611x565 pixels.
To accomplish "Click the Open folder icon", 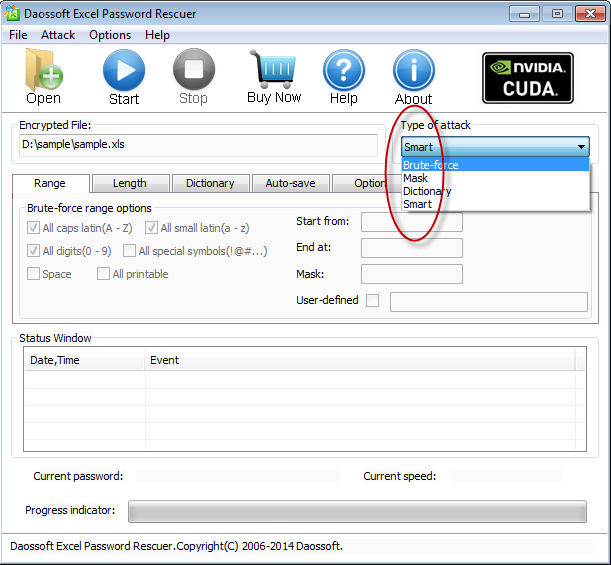I will point(44,70).
